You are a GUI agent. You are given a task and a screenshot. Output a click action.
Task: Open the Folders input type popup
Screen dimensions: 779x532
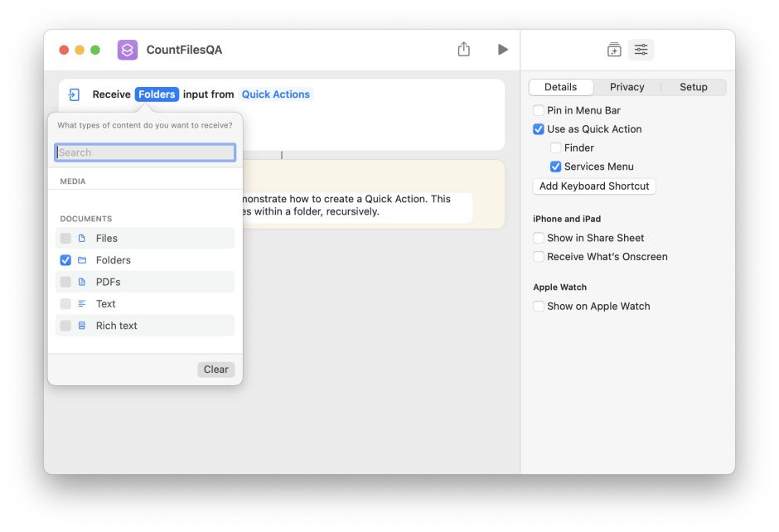(x=157, y=94)
